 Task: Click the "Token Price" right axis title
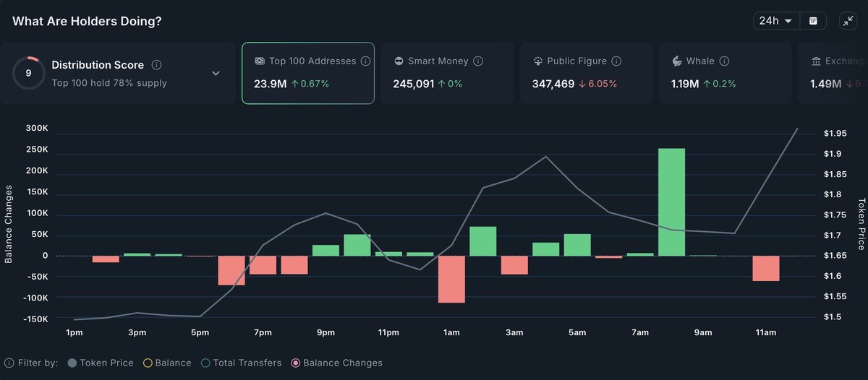pyautogui.click(x=861, y=224)
